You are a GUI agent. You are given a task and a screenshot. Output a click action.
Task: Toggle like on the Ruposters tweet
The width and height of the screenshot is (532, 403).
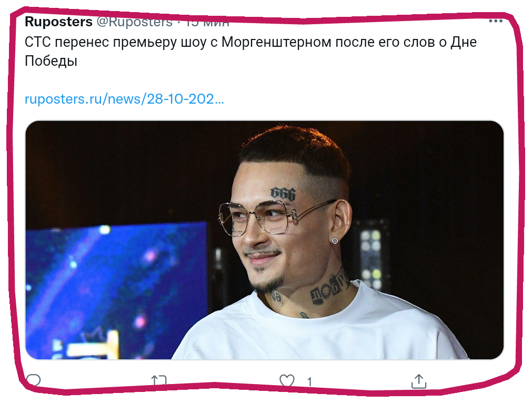287,380
